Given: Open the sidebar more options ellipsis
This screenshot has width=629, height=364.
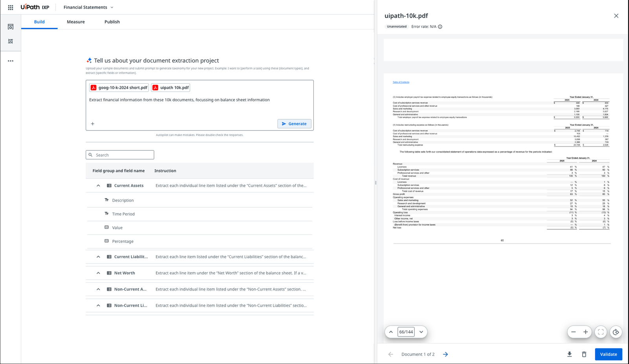Looking at the screenshot, I should [11, 61].
